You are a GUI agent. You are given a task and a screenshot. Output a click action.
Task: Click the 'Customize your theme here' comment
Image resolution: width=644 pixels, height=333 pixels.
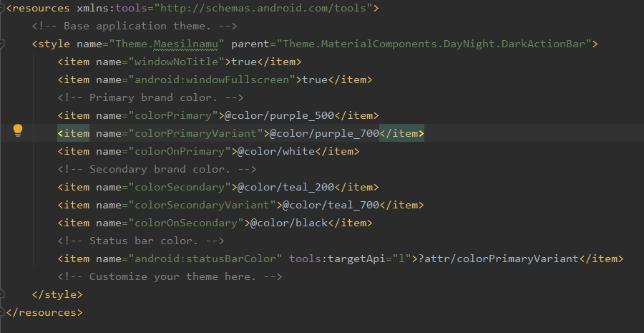tap(170, 276)
